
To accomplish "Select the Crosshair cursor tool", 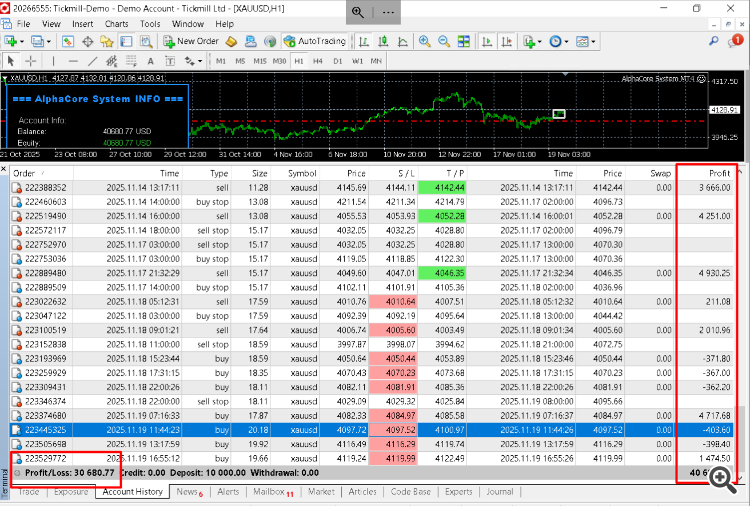I will coord(31,61).
